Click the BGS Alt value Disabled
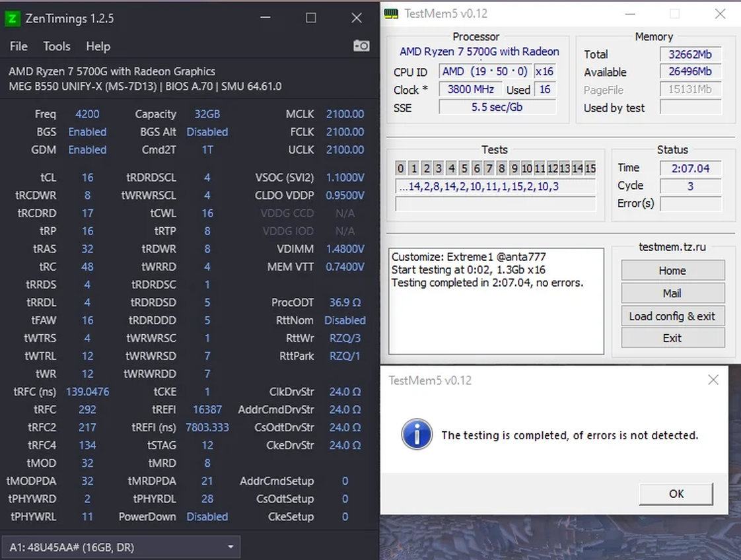 207,132
